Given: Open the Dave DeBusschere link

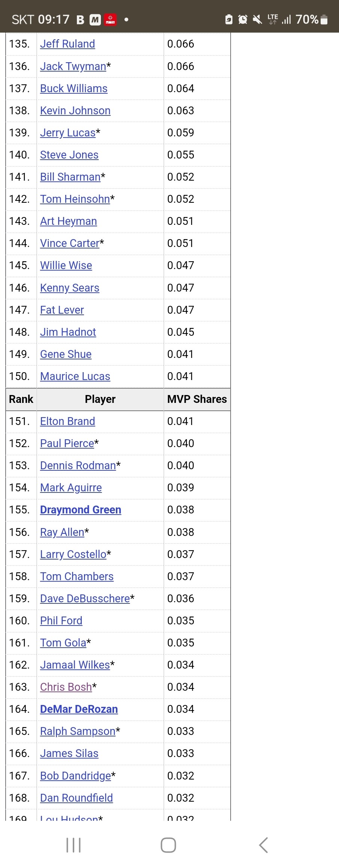Looking at the screenshot, I should [x=85, y=599].
